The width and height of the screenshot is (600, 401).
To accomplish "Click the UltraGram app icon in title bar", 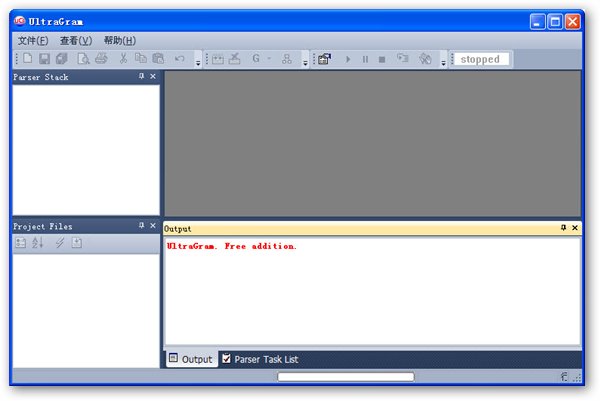I will click(x=20, y=21).
